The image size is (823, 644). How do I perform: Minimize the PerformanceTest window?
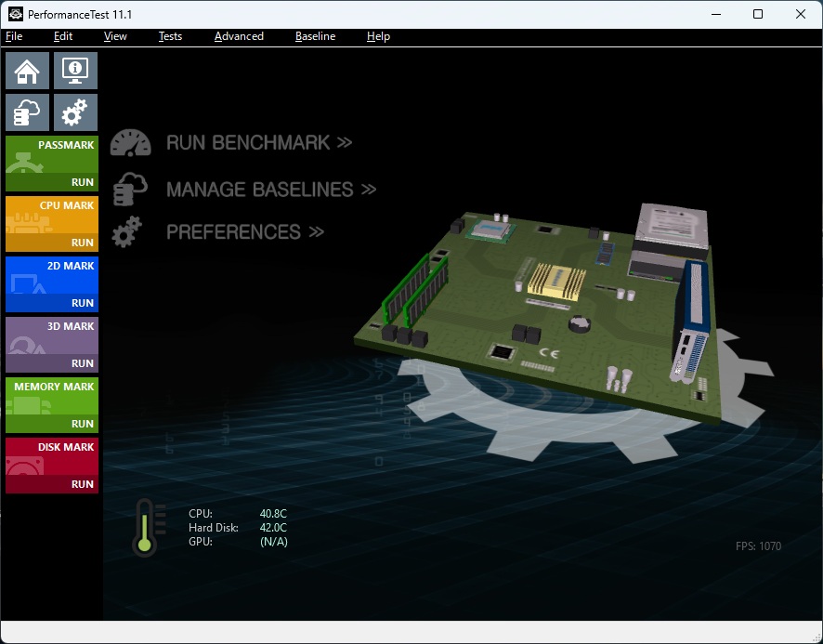tap(716, 14)
